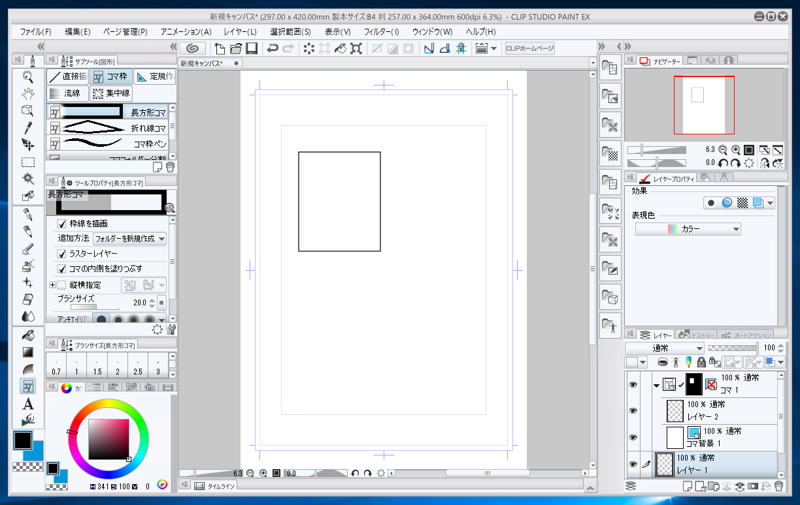
Task: Save canvas with floppy disk icon
Action: coord(252,48)
